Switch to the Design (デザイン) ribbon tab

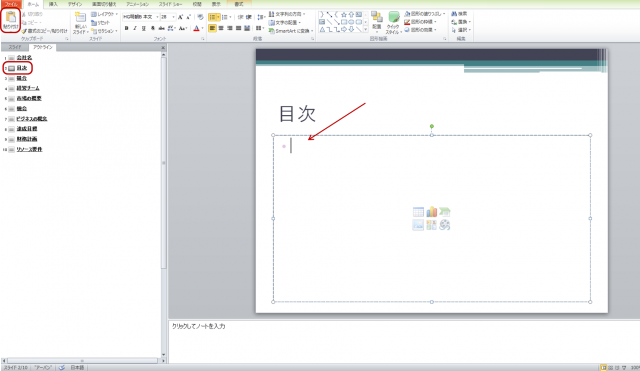[75, 4]
